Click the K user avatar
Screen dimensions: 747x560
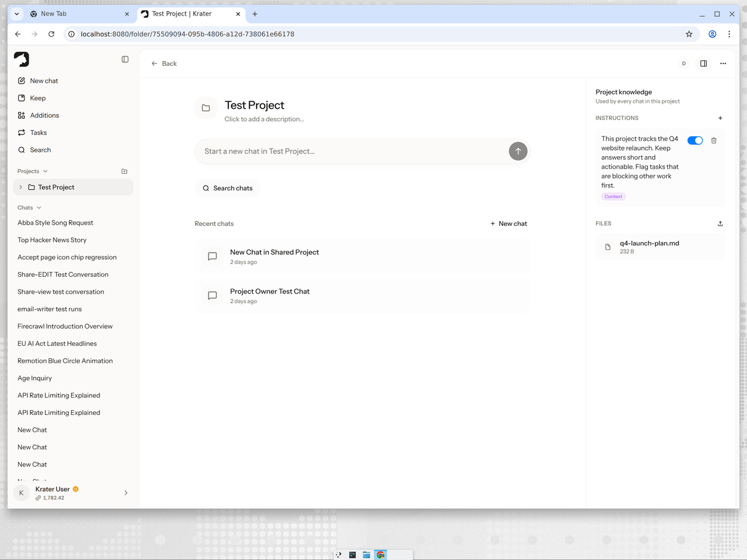coord(22,493)
